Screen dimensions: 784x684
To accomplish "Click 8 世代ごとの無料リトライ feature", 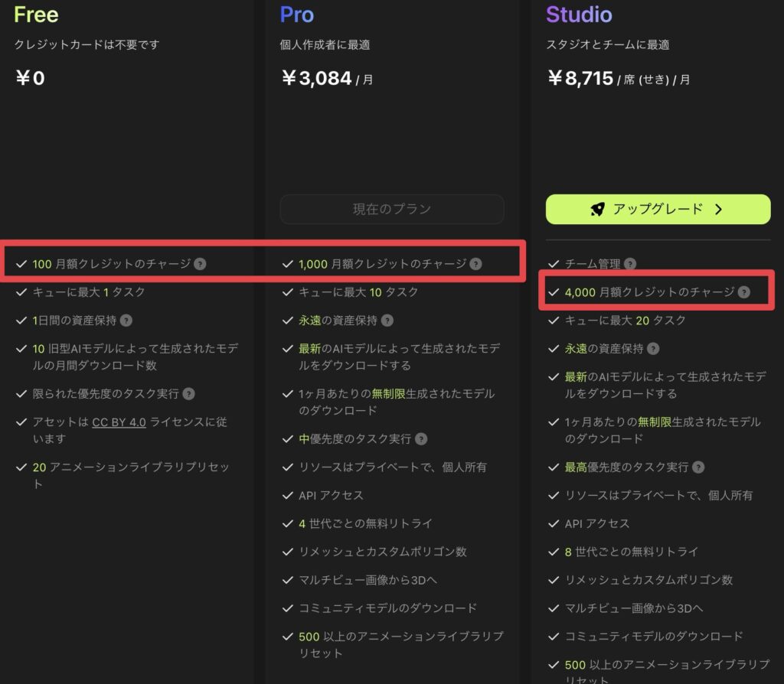I will coord(632,552).
